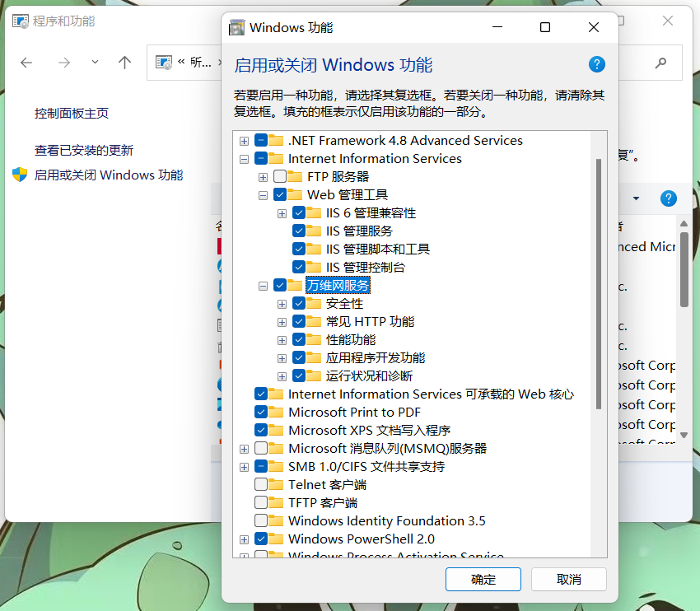Click the Telnet 客户端 folder icon

(276, 484)
